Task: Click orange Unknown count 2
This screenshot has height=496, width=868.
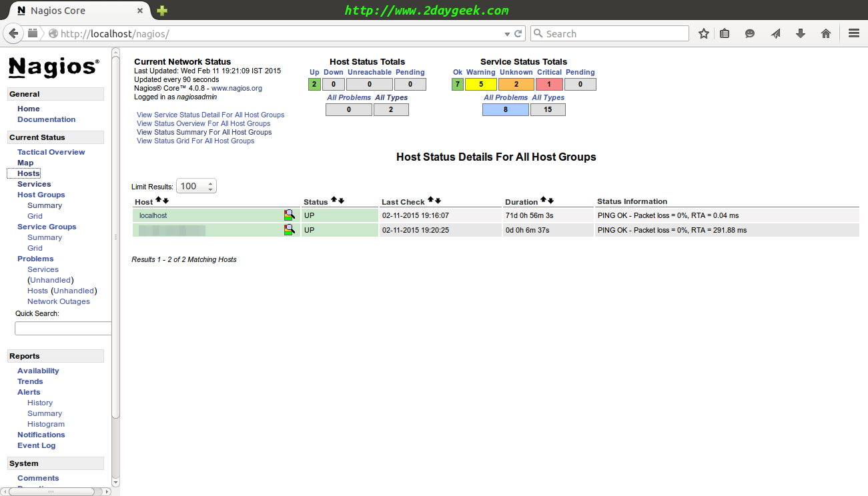Action: tap(516, 84)
